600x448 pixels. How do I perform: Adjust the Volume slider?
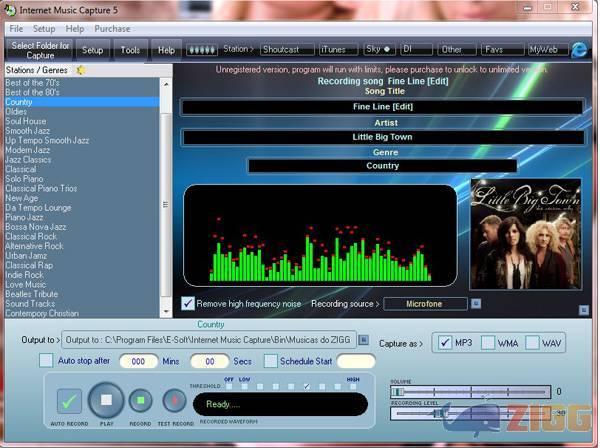(397, 392)
